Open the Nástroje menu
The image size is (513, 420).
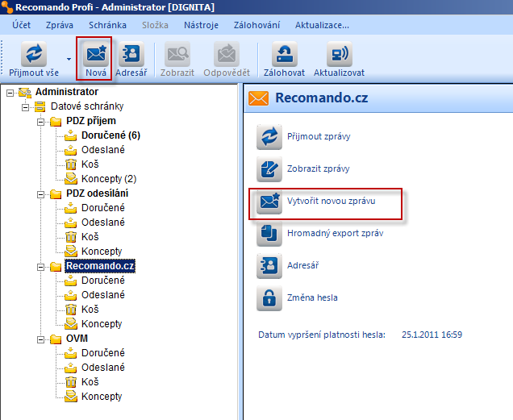click(x=201, y=25)
